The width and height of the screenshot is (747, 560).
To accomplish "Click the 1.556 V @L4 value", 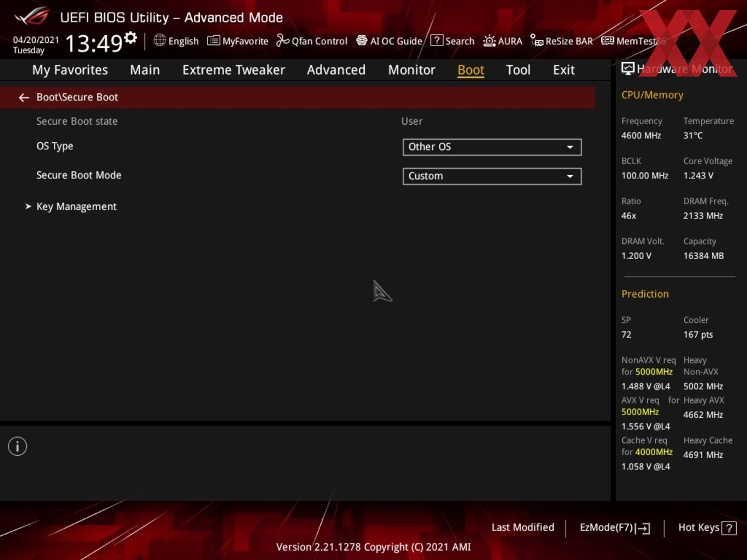I will (x=646, y=427).
